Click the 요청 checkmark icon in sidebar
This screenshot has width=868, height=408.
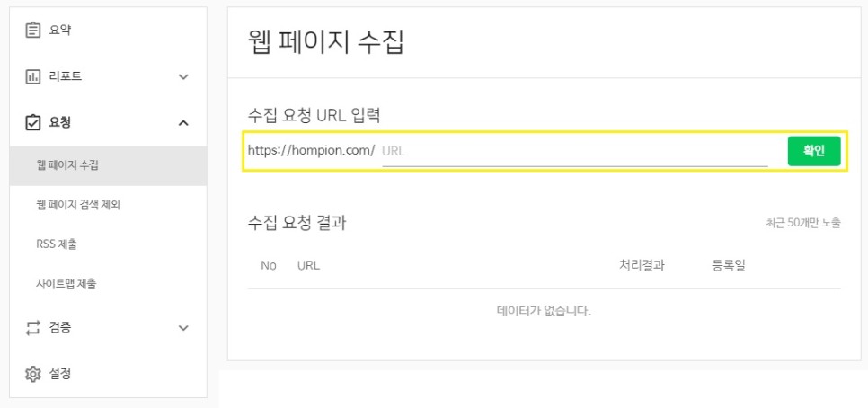(33, 122)
